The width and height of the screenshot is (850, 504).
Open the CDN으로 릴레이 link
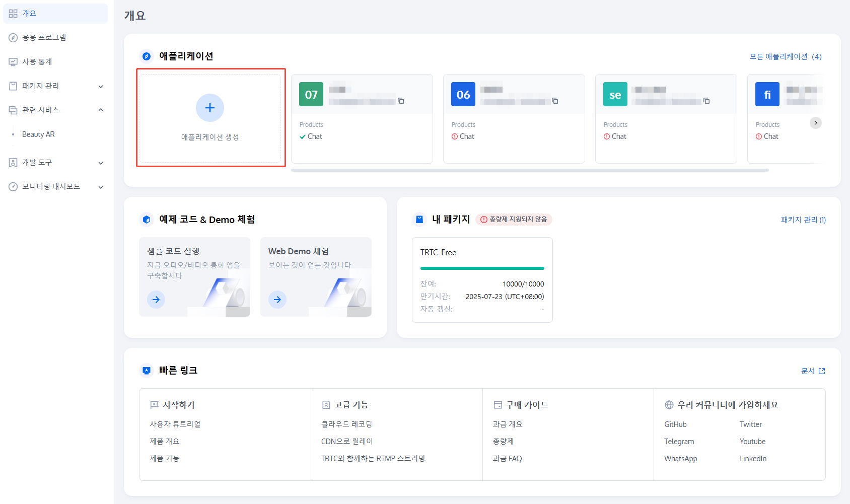[x=347, y=442]
